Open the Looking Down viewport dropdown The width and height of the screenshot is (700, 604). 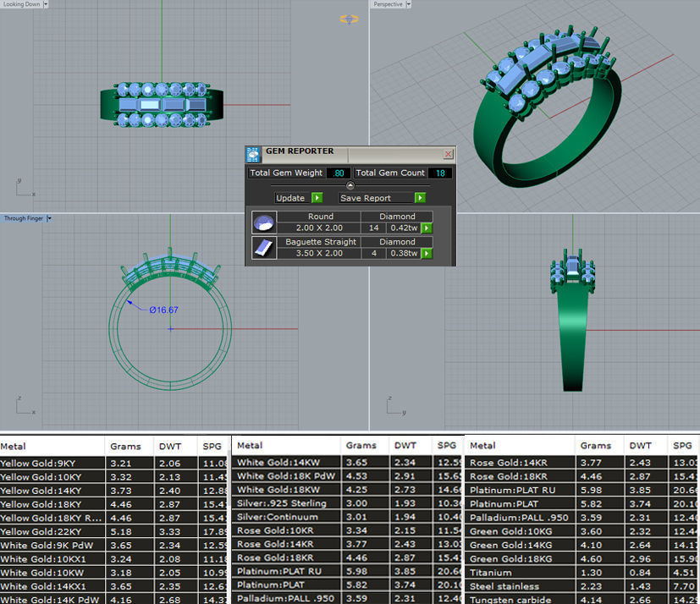pos(46,4)
